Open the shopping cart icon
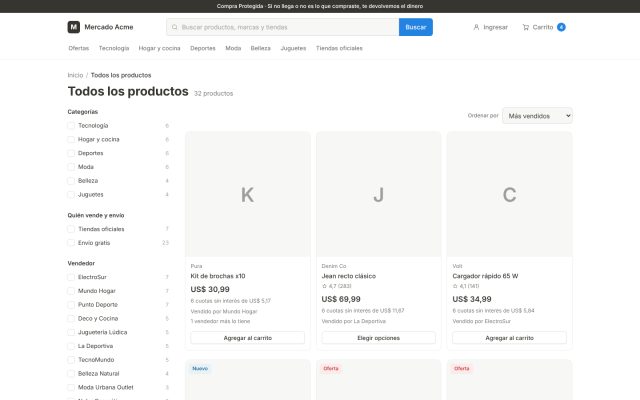 [526, 27]
